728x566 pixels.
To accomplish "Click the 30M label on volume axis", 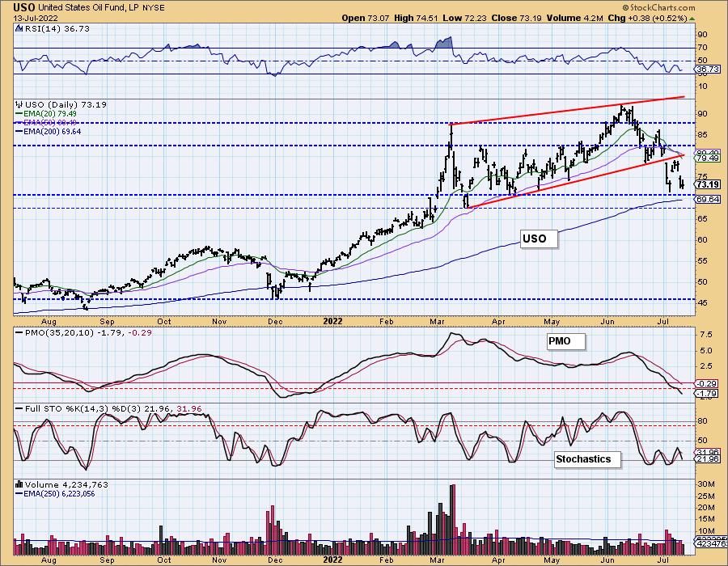I will point(705,484).
